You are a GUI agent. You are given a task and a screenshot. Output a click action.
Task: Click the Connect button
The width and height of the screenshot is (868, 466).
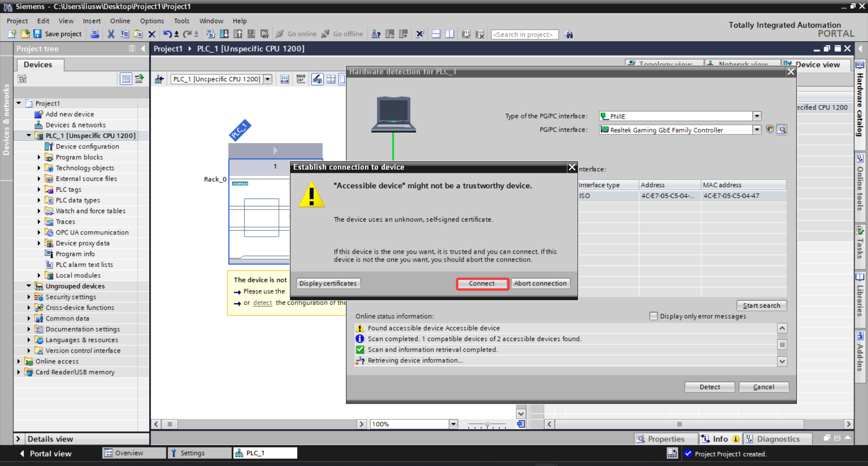[x=482, y=283]
